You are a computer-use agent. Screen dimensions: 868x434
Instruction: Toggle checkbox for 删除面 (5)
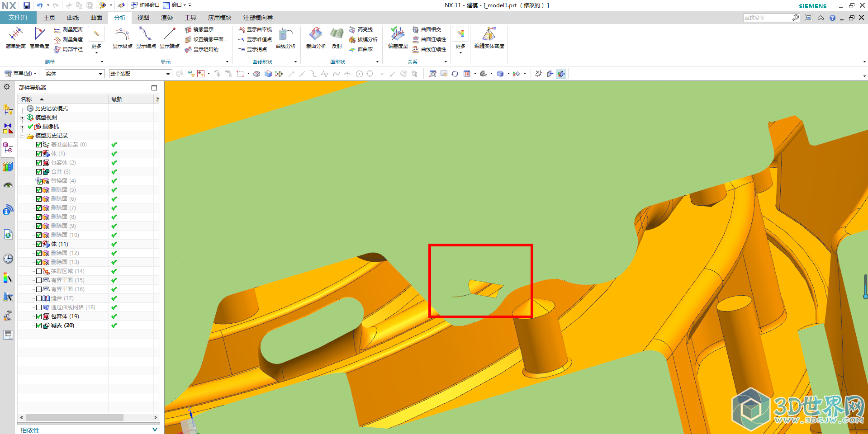[x=39, y=190]
